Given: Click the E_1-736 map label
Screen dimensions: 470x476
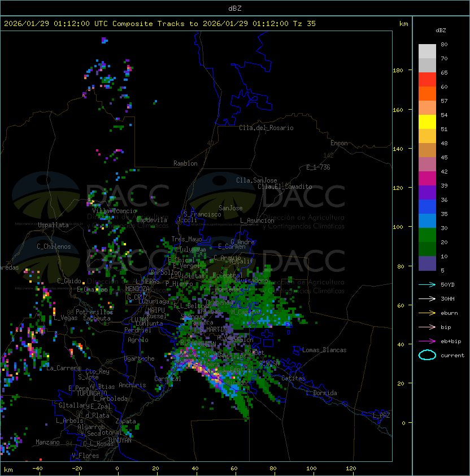Looking at the screenshot, I should click(x=318, y=167).
